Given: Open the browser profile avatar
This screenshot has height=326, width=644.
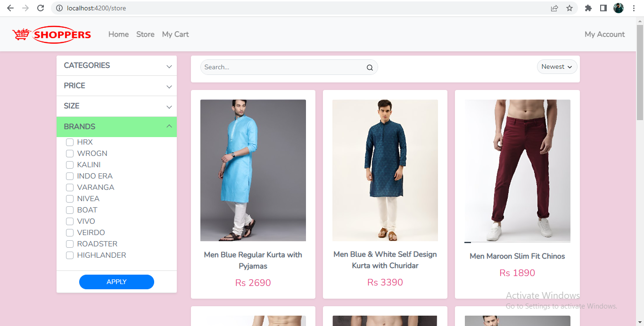Looking at the screenshot, I should [x=618, y=8].
